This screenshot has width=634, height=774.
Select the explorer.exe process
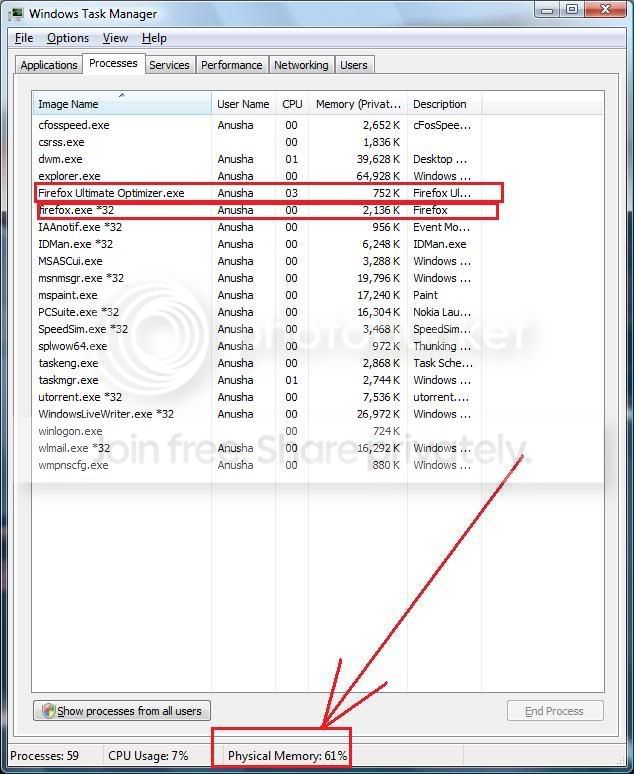click(x=257, y=176)
